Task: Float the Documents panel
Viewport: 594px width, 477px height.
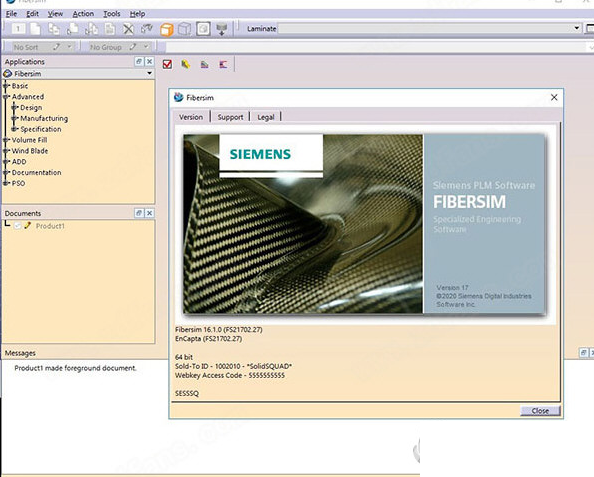Action: point(139,213)
